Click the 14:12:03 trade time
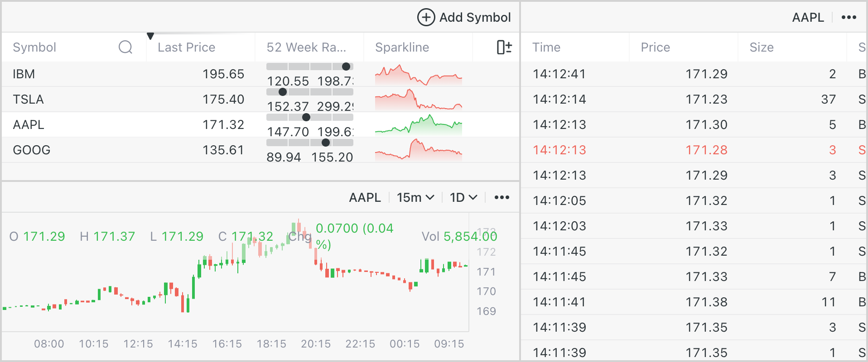The image size is (868, 362). pyautogui.click(x=559, y=226)
